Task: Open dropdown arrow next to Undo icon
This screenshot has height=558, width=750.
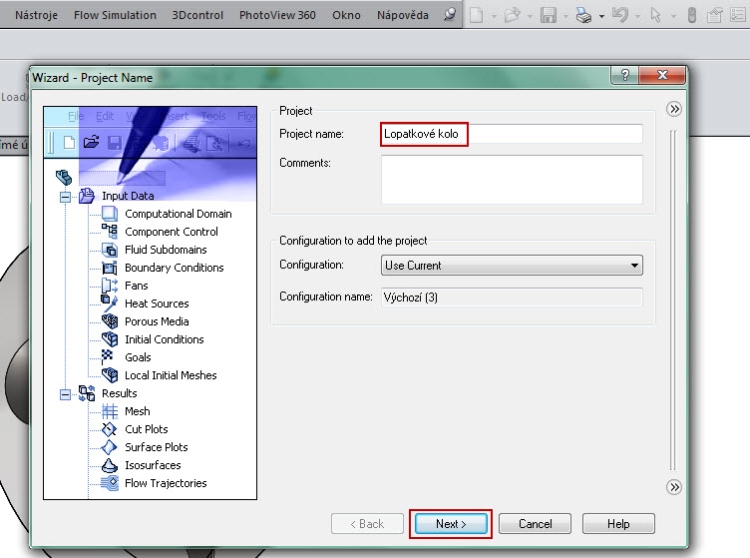Action: (638, 16)
